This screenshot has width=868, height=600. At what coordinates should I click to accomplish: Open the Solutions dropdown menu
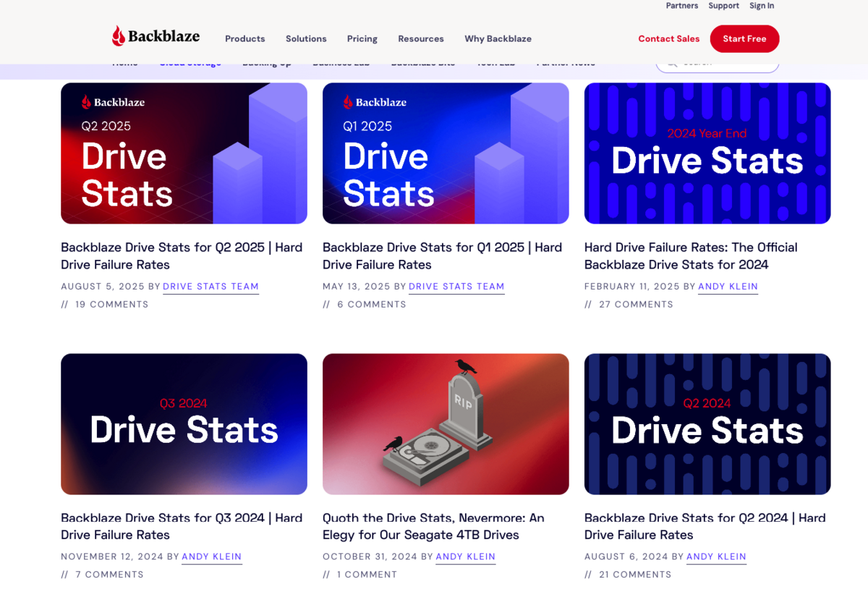coord(306,38)
